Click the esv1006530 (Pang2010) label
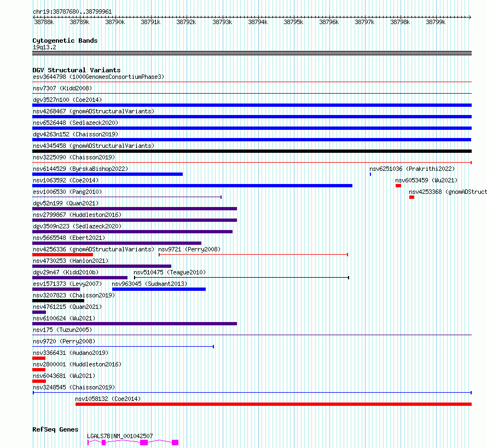The height and width of the screenshot is (448, 487). tap(67, 192)
